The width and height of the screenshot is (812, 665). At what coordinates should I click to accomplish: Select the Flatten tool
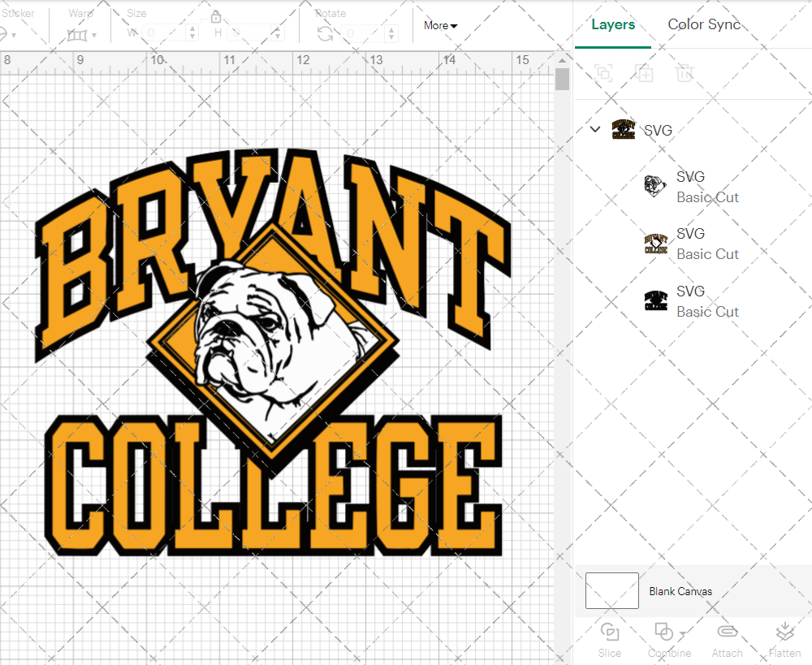[784, 640]
